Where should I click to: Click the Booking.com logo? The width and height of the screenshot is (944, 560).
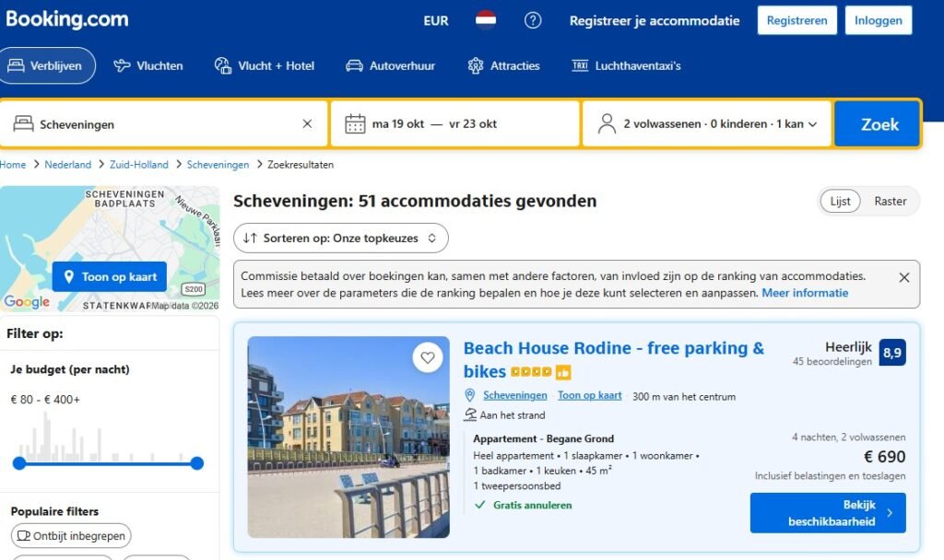click(x=66, y=19)
